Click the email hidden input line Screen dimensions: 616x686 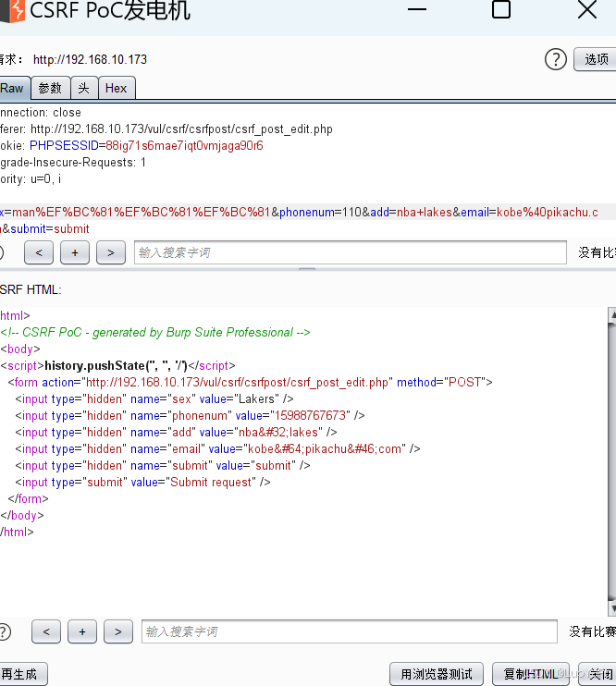click(x=217, y=449)
